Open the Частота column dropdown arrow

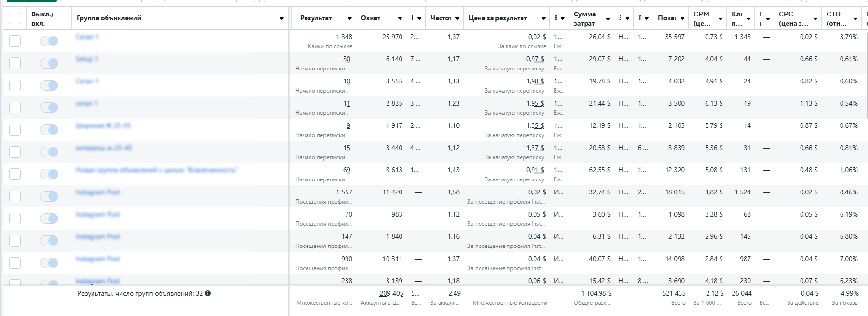tap(457, 18)
